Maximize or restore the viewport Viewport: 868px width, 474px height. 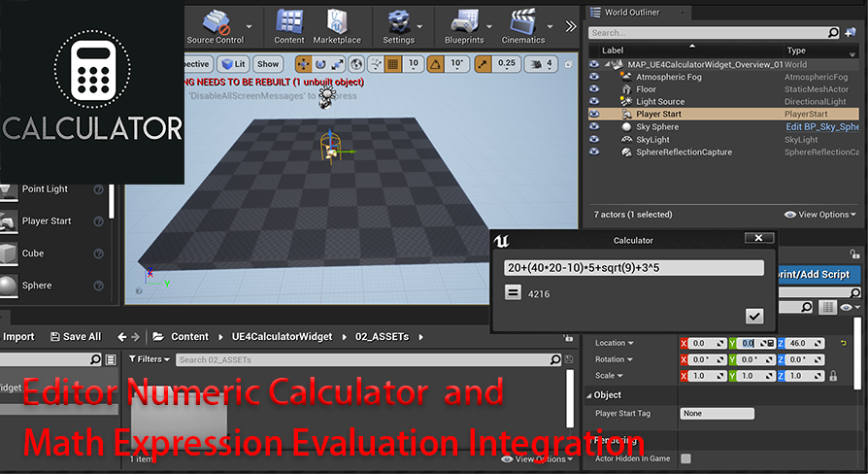pos(569,65)
